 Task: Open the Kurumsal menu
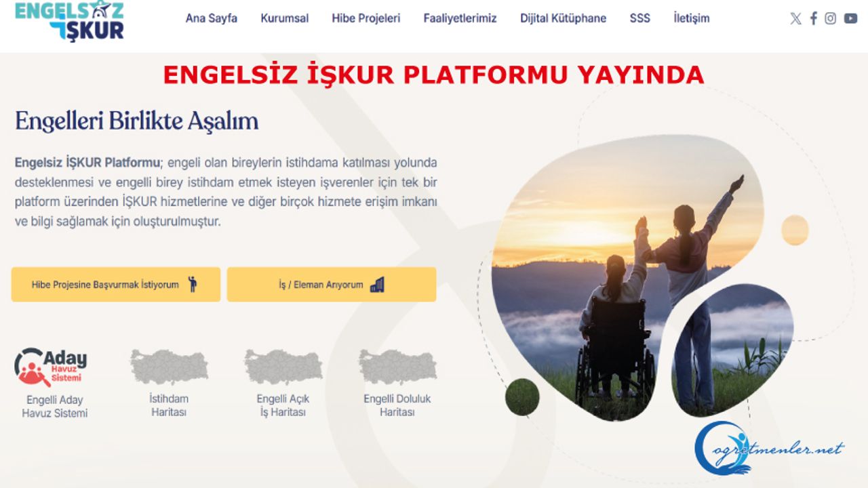pos(285,18)
